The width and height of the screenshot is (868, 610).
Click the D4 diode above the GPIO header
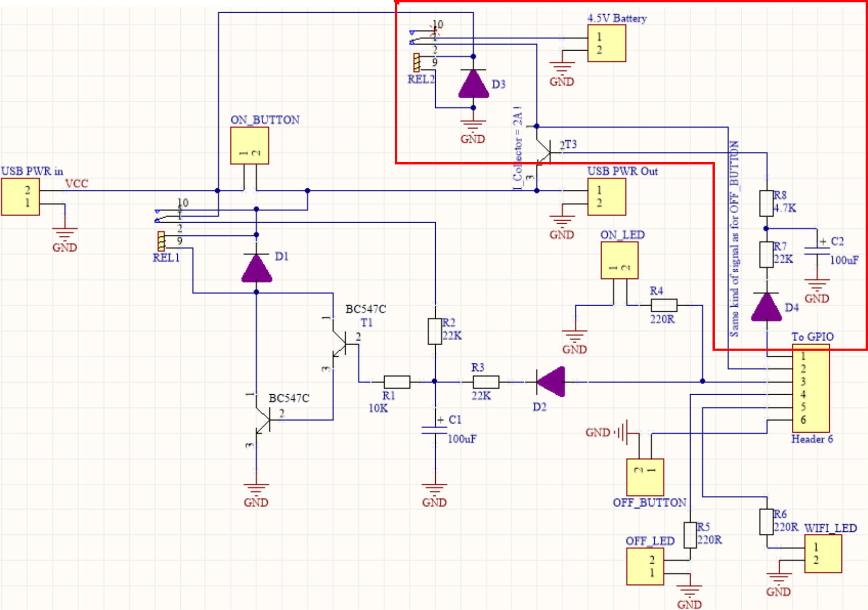coord(766,307)
